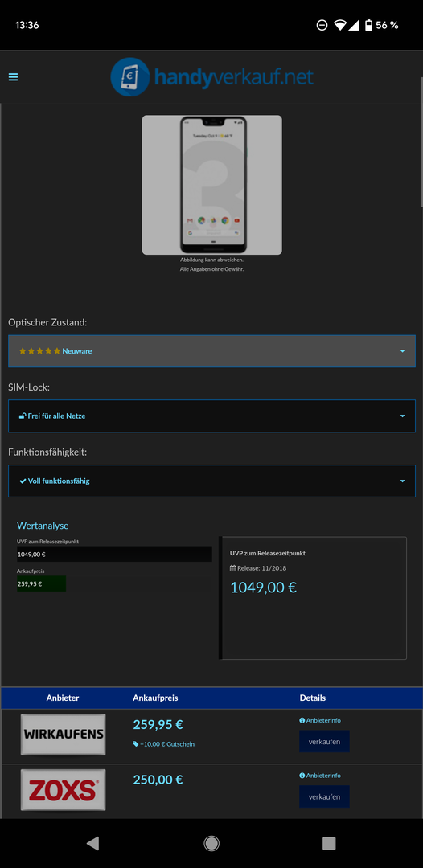Viewport: 423px width, 868px height.
Task: Open the Optischer Zustand Neuware dropdown
Action: pos(211,351)
